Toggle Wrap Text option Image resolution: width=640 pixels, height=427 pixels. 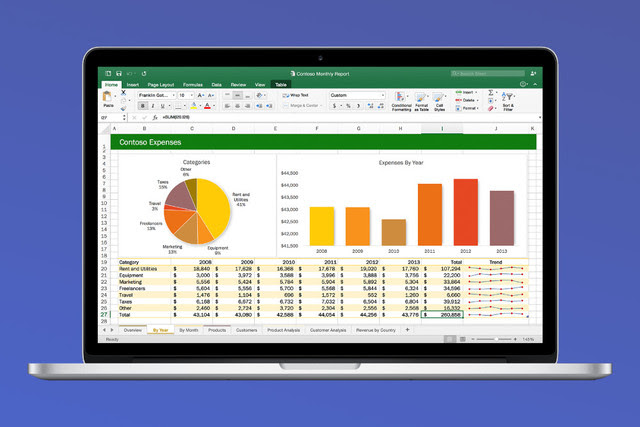pos(296,95)
